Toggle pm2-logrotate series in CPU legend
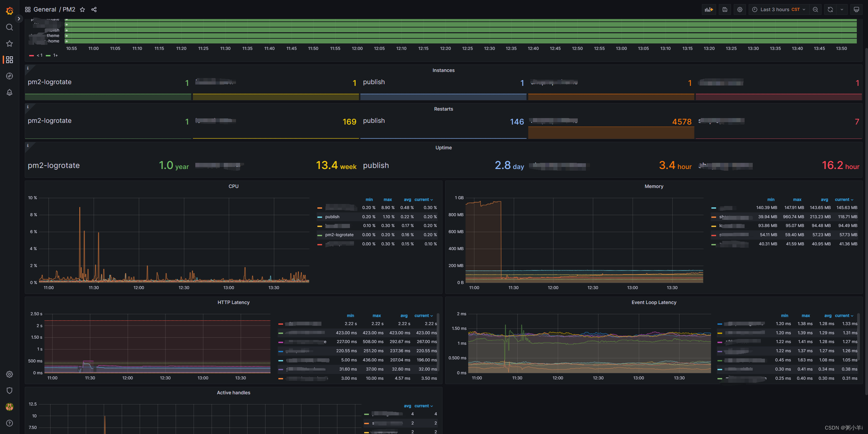Viewport: 868px width, 434px height. pos(339,234)
